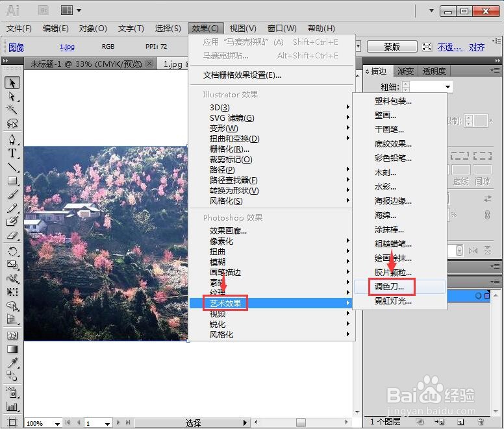This screenshot has height=429, width=504.
Task: Click the layer target circle icon
Action: (x=478, y=296)
